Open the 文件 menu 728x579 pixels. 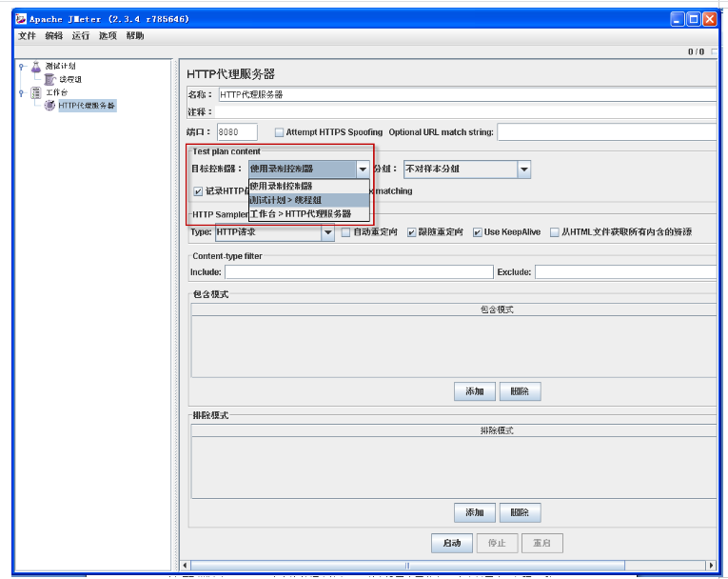[27, 36]
